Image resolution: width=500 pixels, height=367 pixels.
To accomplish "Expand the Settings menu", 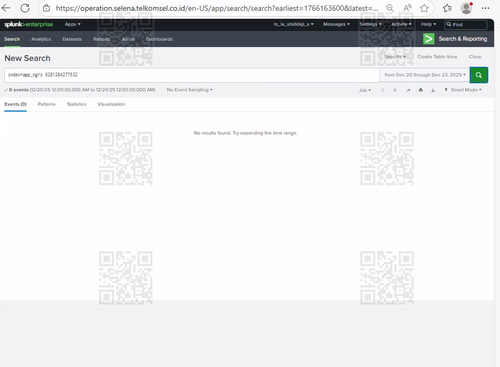I will pos(370,24).
